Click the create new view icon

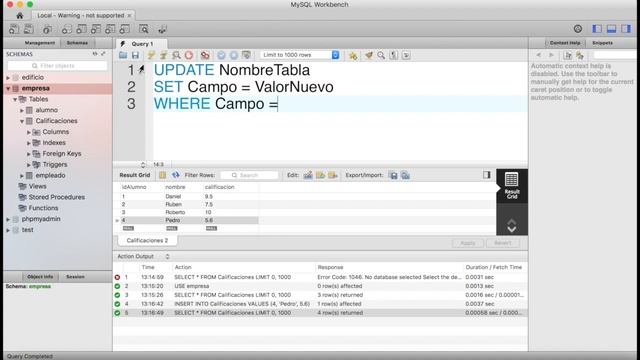[x=96, y=29]
